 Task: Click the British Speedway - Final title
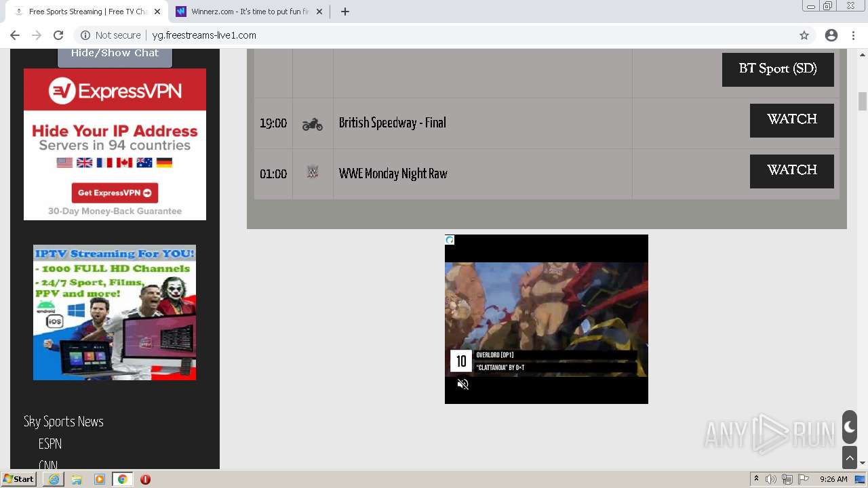click(393, 123)
